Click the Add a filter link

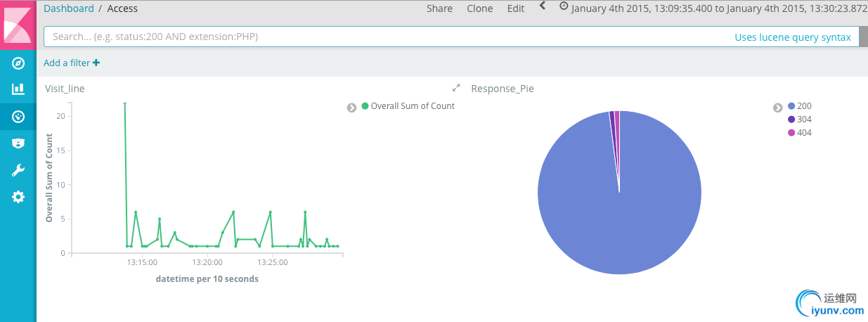click(x=72, y=63)
